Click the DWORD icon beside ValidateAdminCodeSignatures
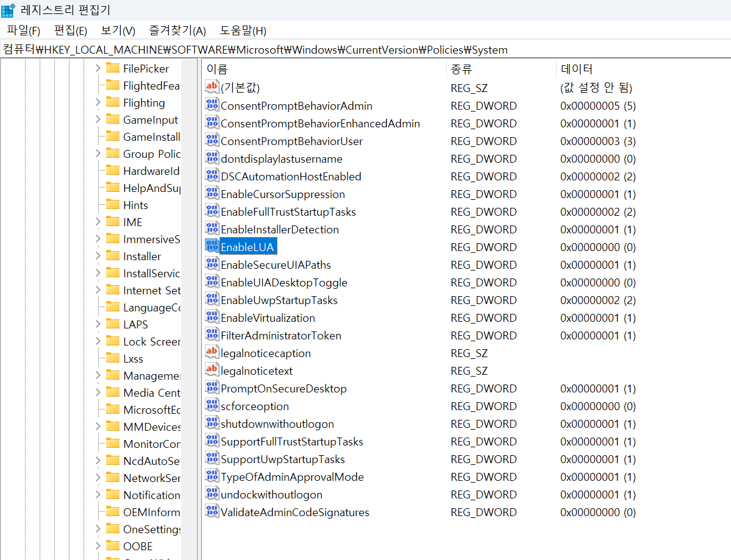731x560 pixels. [212, 512]
